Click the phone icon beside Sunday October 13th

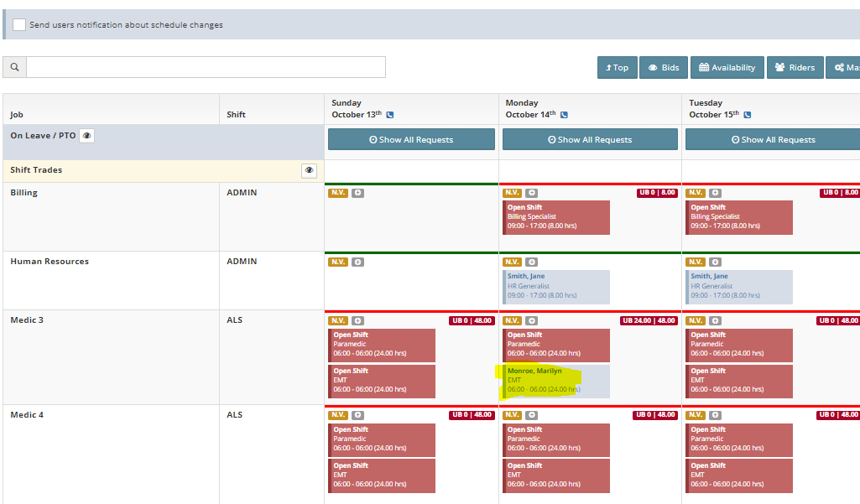390,115
